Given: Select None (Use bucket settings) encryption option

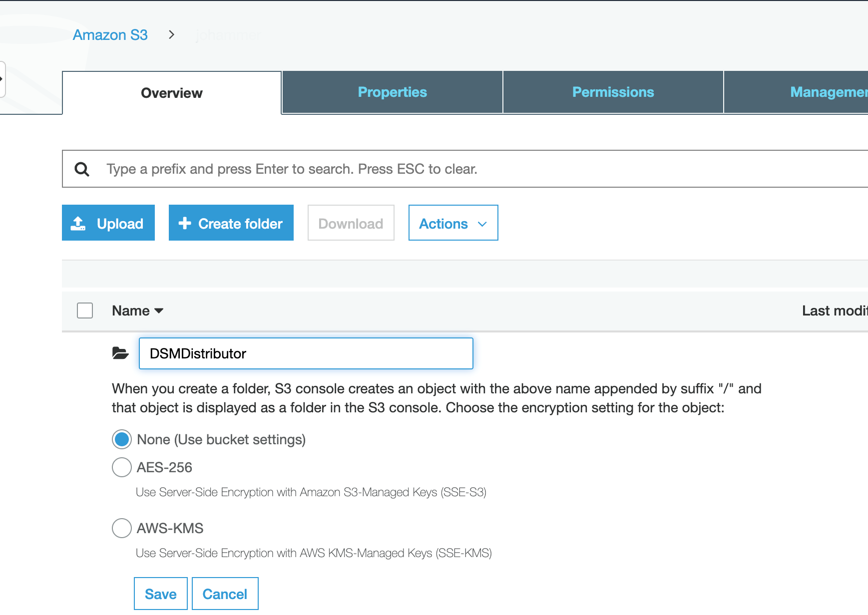Looking at the screenshot, I should tap(122, 439).
